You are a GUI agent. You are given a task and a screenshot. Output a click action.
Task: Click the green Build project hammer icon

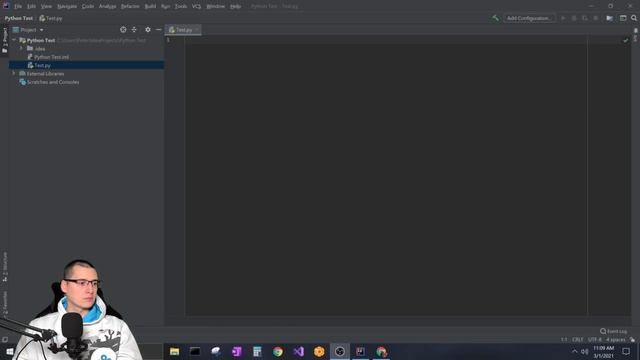point(496,18)
